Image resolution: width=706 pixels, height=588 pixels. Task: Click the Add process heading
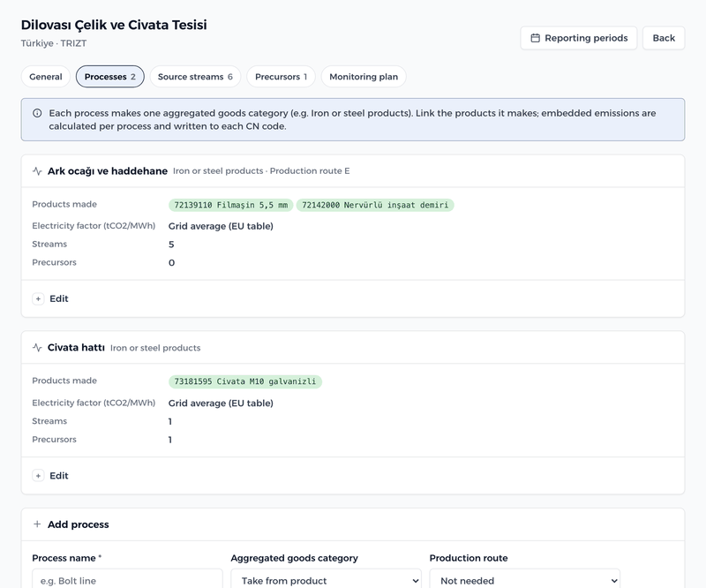point(79,524)
